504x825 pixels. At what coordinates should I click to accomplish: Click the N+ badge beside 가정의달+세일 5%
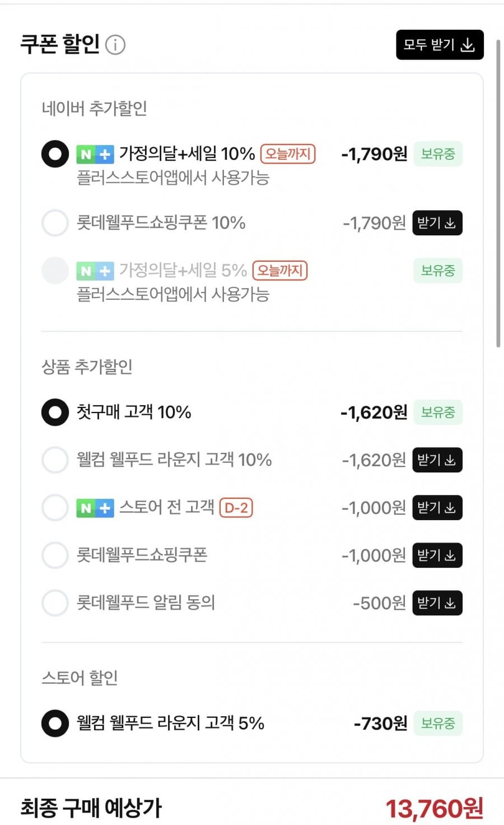[95, 271]
